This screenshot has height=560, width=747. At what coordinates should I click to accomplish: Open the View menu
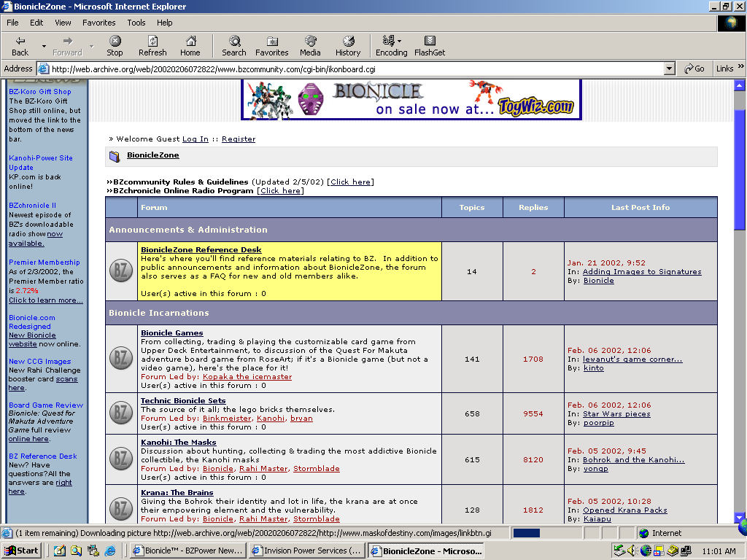click(x=63, y=23)
